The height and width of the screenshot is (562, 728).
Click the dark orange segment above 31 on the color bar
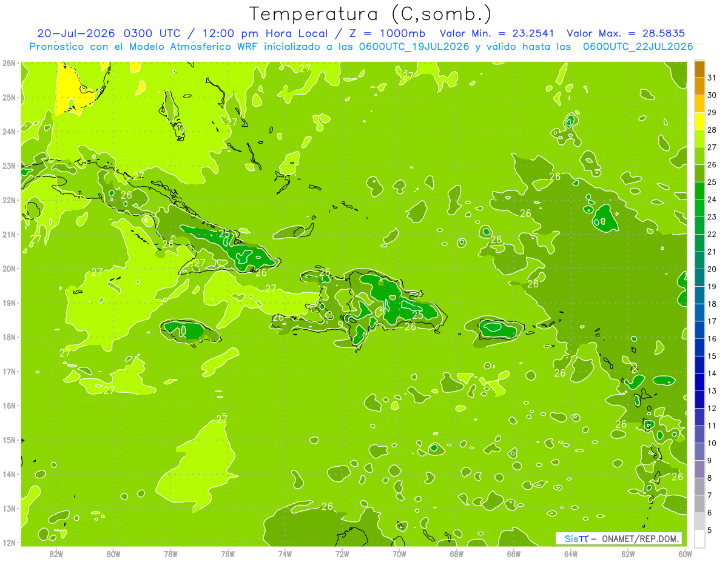pyautogui.click(x=699, y=69)
